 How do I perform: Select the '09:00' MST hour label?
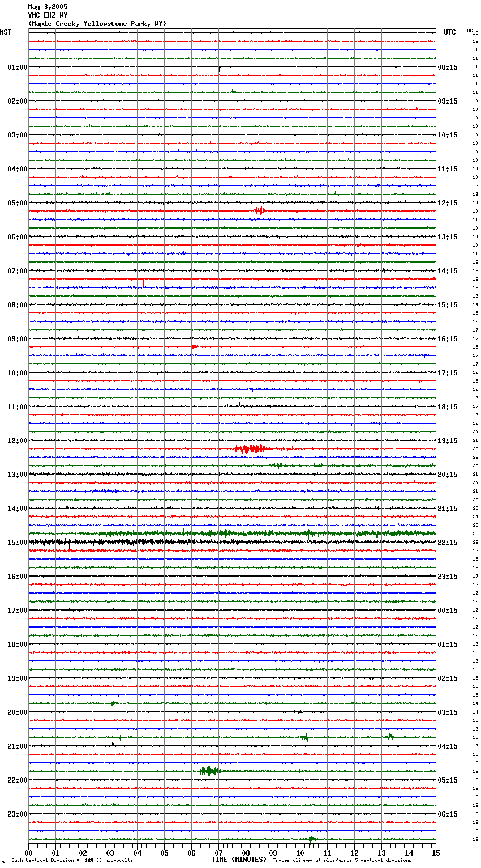point(18,339)
